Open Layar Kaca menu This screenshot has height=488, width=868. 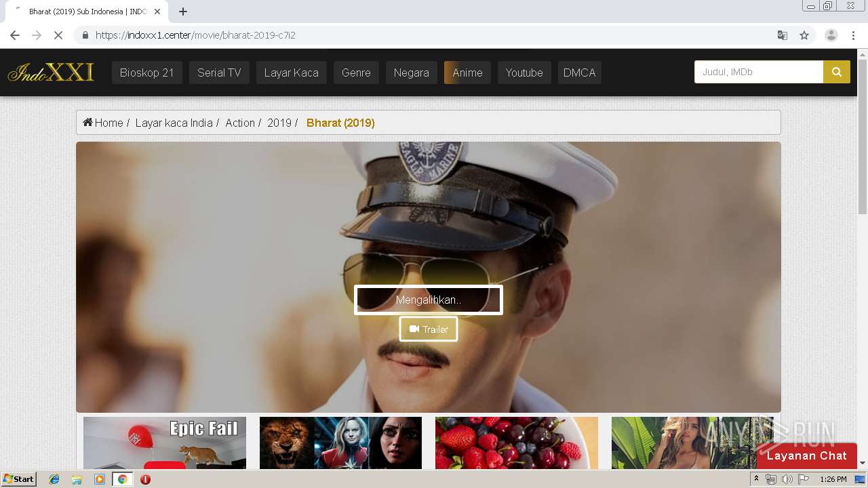[x=291, y=73]
